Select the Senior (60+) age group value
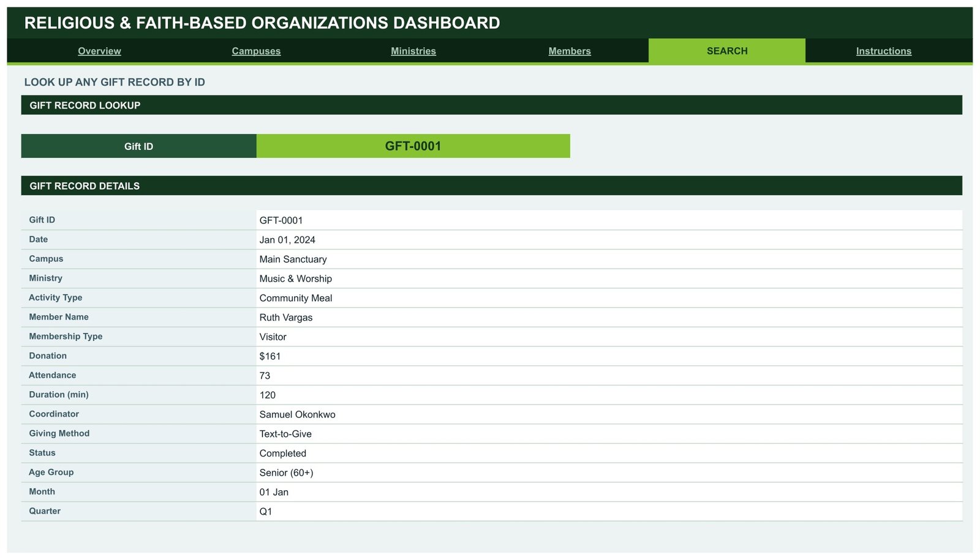 286,473
